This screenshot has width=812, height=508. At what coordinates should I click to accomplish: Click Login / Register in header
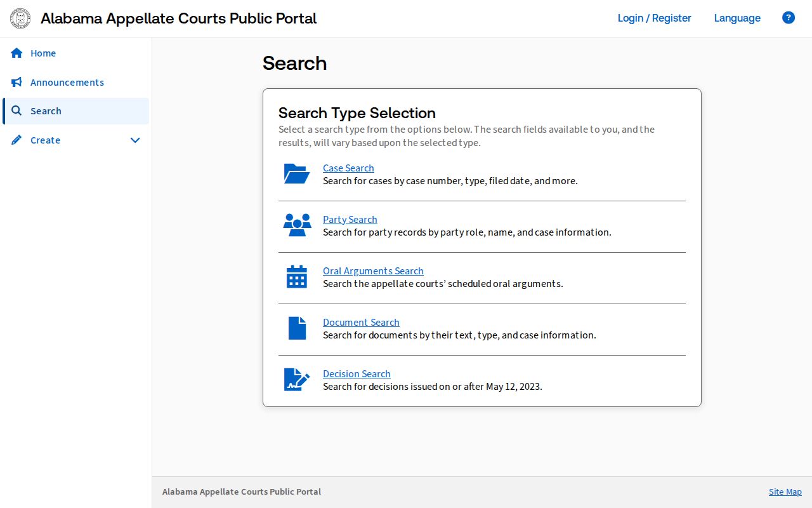655,18
